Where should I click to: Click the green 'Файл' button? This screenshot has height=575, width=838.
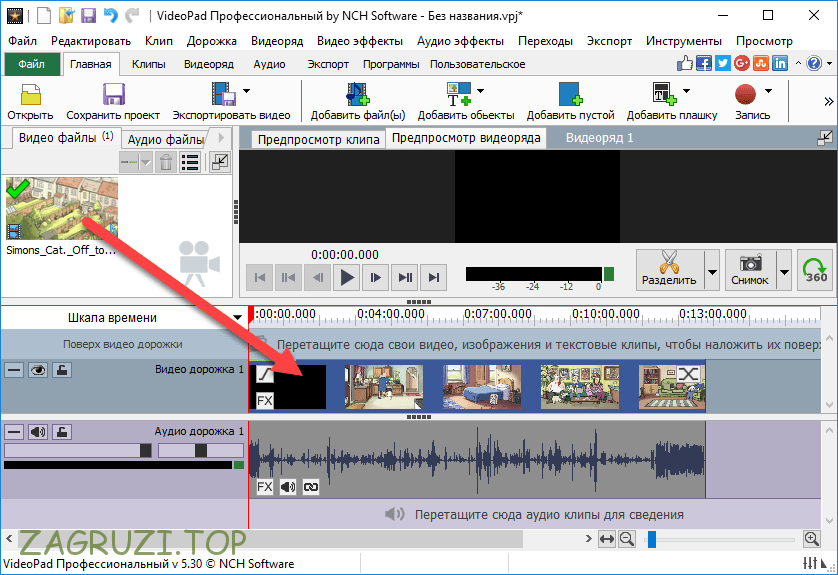[31, 64]
